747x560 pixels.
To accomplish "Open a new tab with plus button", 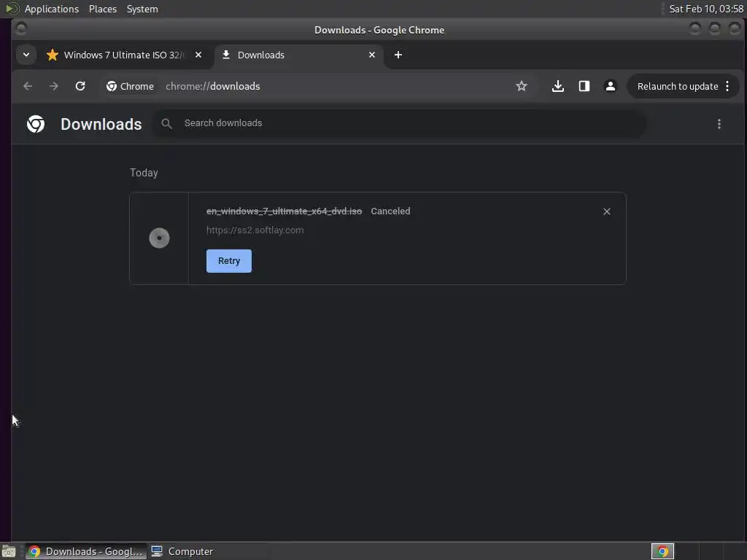I will [398, 55].
